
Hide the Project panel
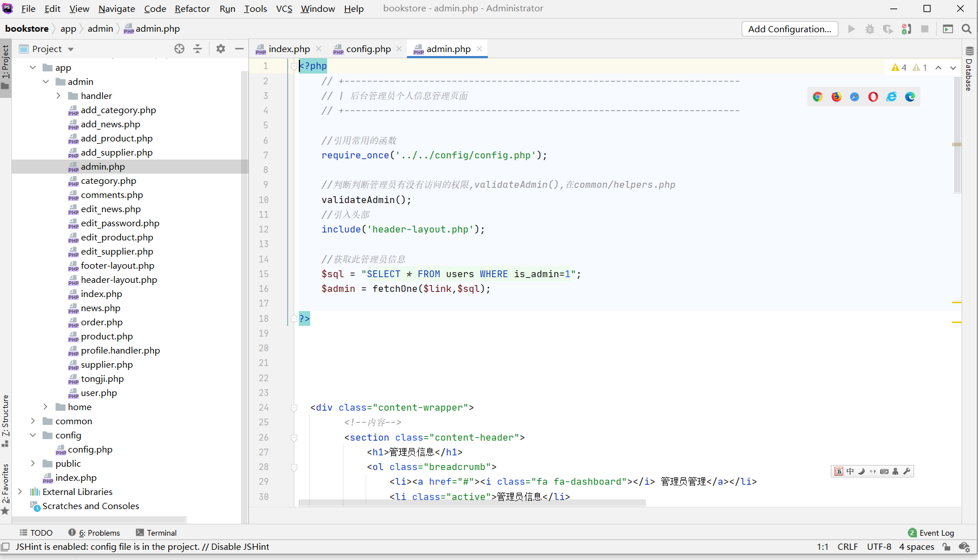point(239,49)
